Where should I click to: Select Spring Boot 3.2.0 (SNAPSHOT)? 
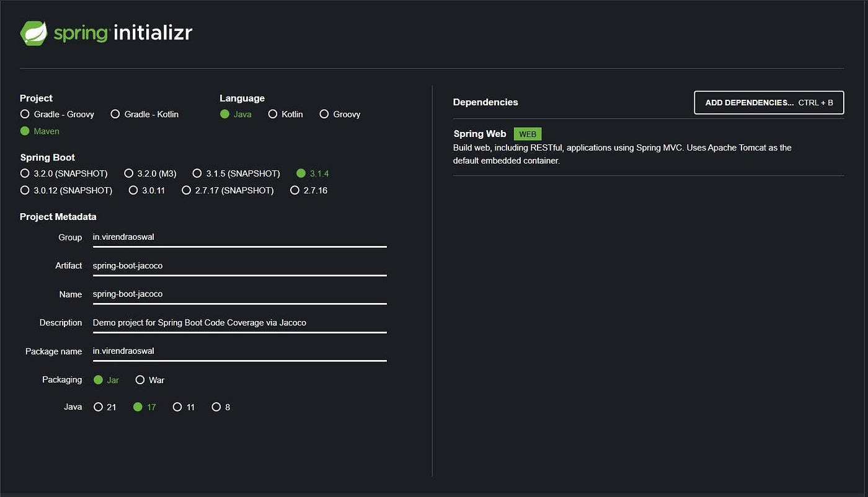[x=64, y=174]
